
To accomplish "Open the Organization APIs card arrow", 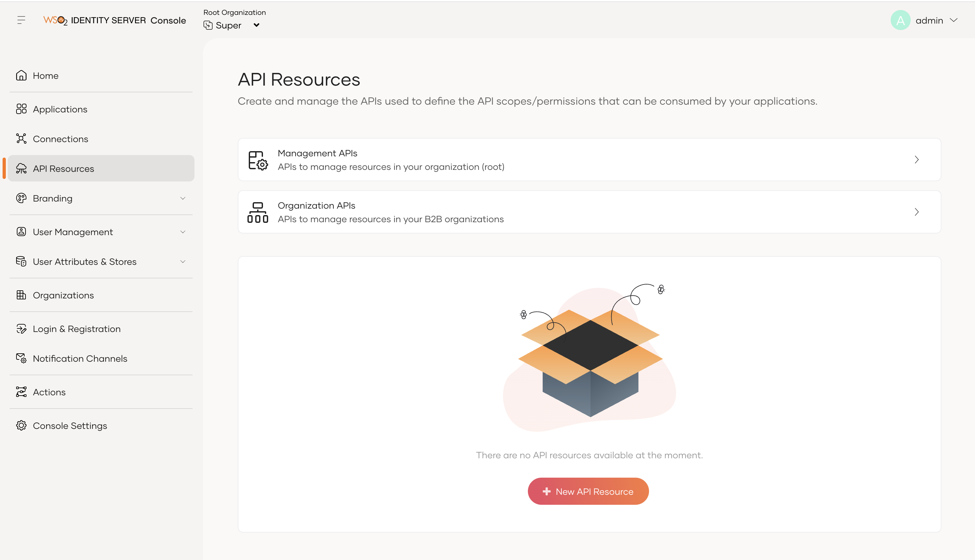I will 917,212.
